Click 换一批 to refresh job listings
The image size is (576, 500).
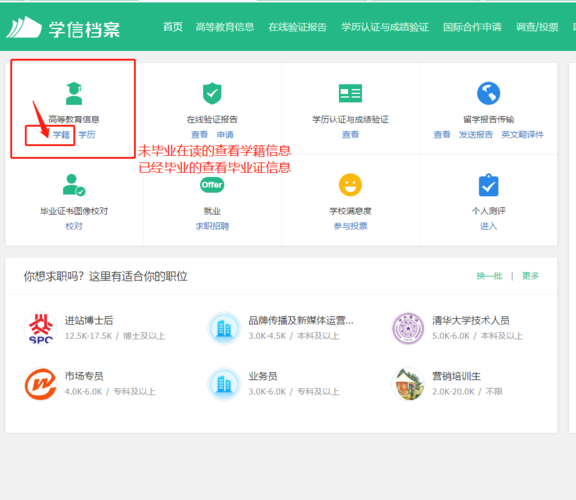[489, 276]
